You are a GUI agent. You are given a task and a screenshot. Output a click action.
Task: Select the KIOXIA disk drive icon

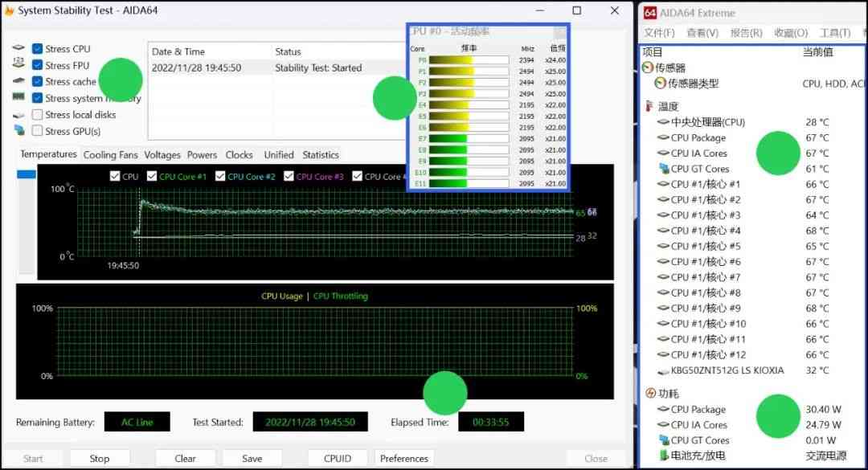point(663,370)
